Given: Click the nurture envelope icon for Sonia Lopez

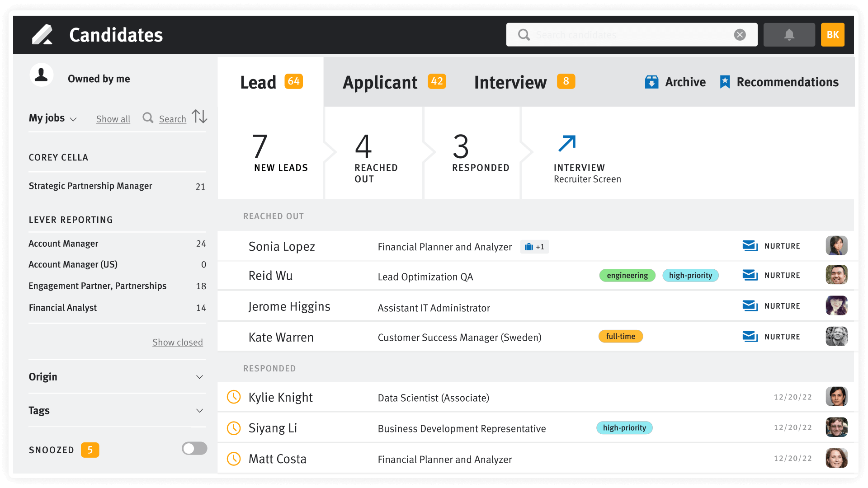Looking at the screenshot, I should pyautogui.click(x=750, y=246).
